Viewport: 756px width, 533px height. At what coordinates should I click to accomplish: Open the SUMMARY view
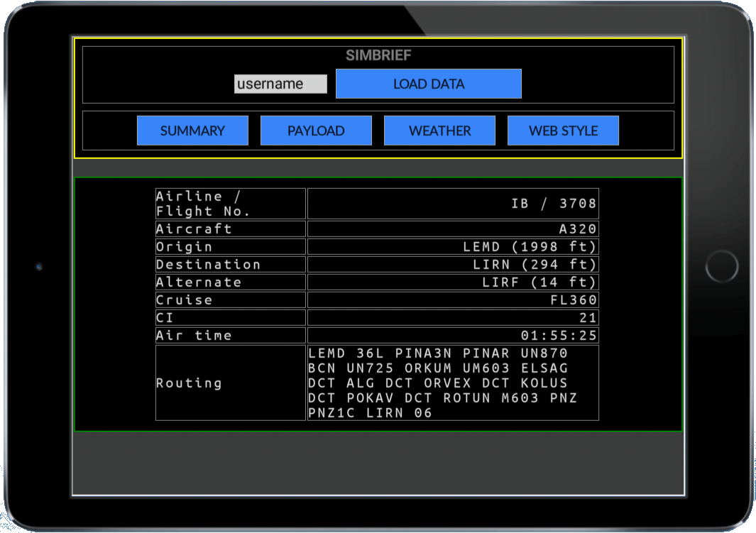pyautogui.click(x=192, y=131)
